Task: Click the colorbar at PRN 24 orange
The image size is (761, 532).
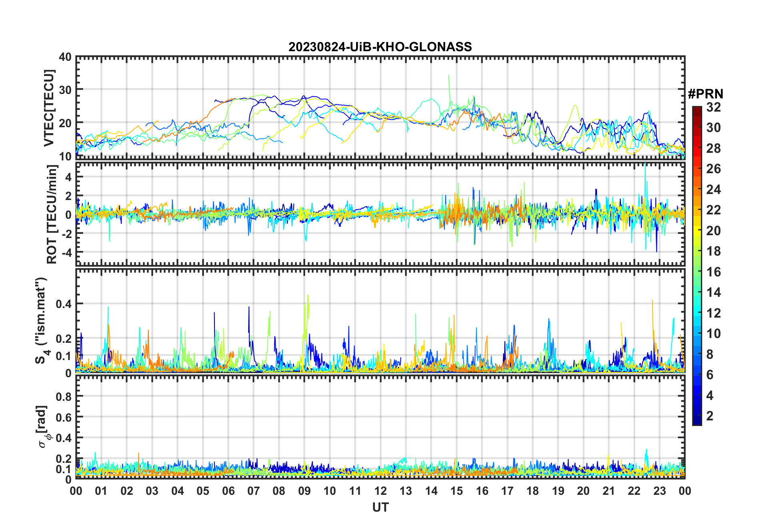Action: [x=697, y=189]
